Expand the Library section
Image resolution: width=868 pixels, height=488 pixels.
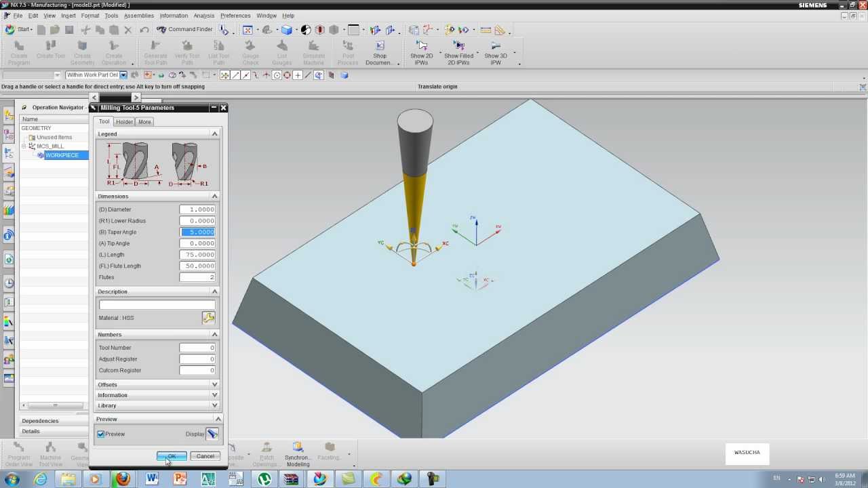[x=214, y=405]
